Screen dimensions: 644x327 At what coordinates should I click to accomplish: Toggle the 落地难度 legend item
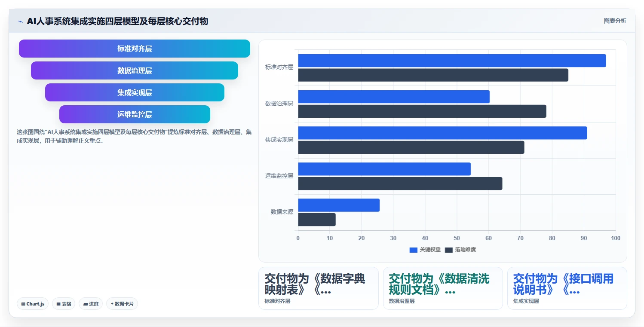(460, 250)
